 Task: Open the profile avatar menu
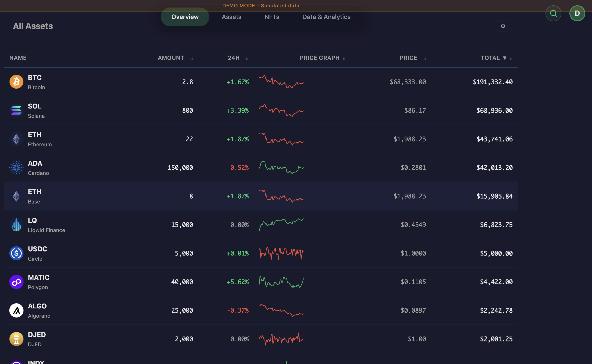point(577,13)
